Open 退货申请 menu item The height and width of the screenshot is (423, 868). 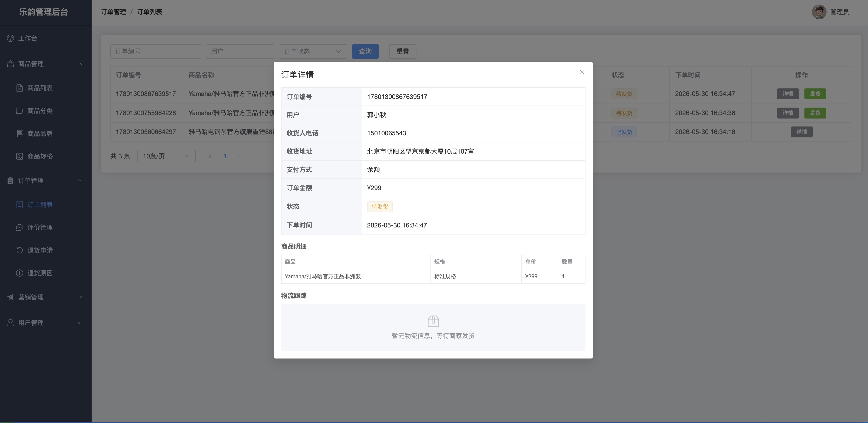pyautogui.click(x=46, y=250)
